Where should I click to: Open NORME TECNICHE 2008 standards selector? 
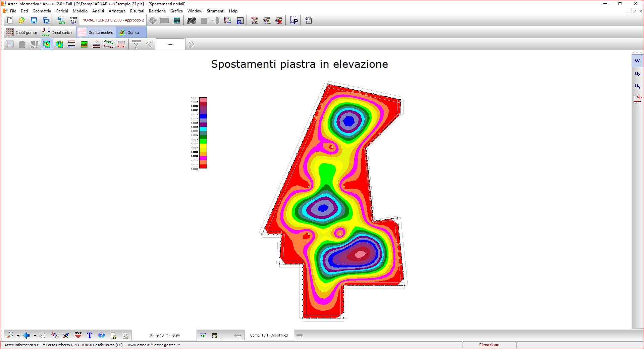[x=113, y=20]
